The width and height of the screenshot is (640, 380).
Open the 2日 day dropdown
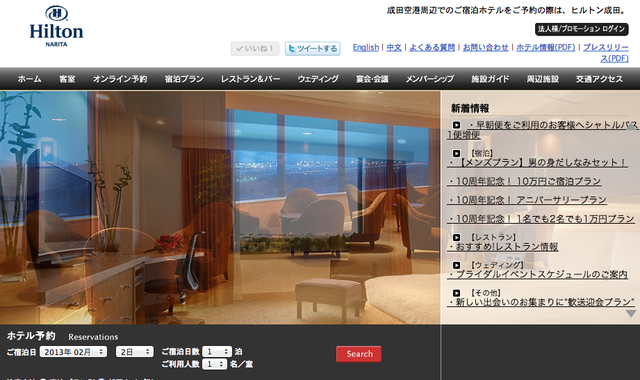point(135,351)
